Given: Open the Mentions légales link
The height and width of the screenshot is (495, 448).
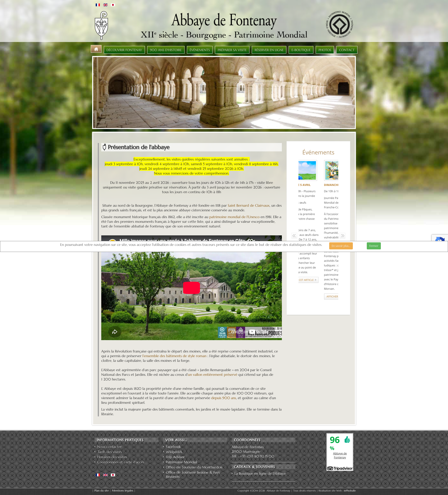Looking at the screenshot, I should pos(122,491).
